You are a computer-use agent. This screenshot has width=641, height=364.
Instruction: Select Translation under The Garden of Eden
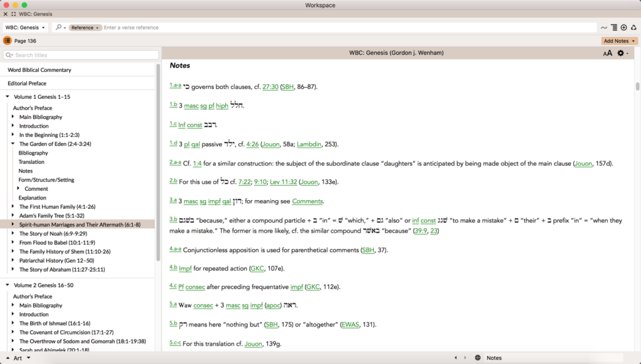click(31, 162)
